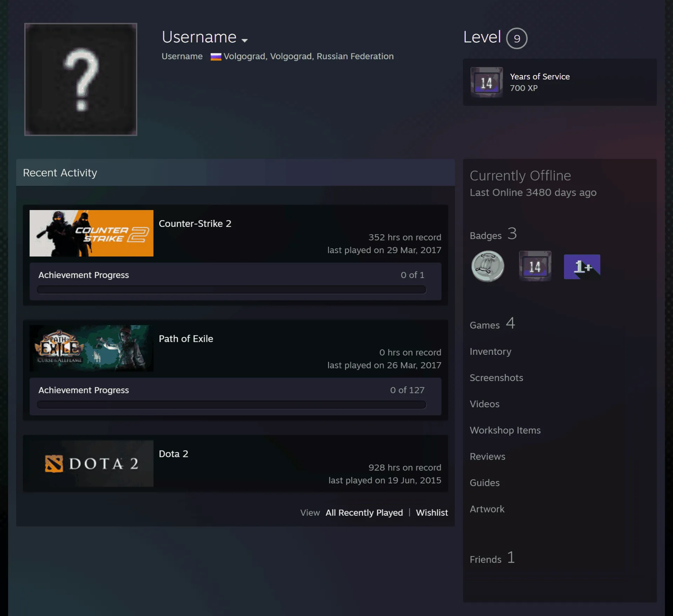673x616 pixels.
Task: Click the Volgograd location text
Action: click(x=308, y=56)
